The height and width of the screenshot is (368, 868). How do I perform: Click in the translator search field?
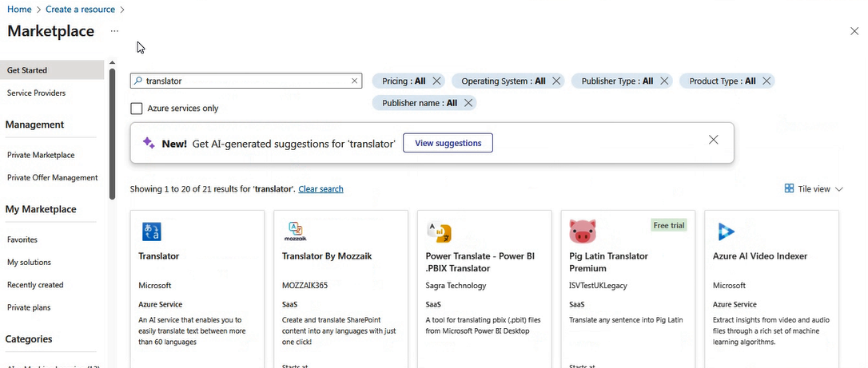coord(246,81)
